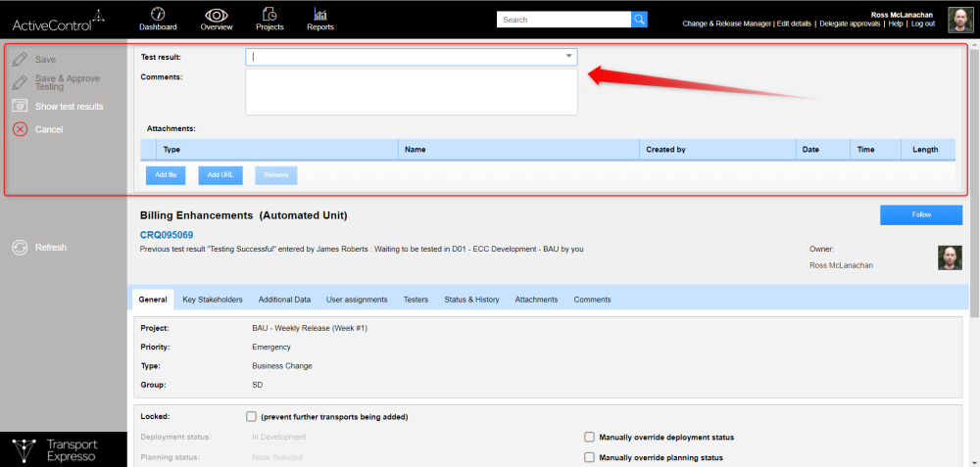Click the Refresh label in sidebar

click(51, 248)
